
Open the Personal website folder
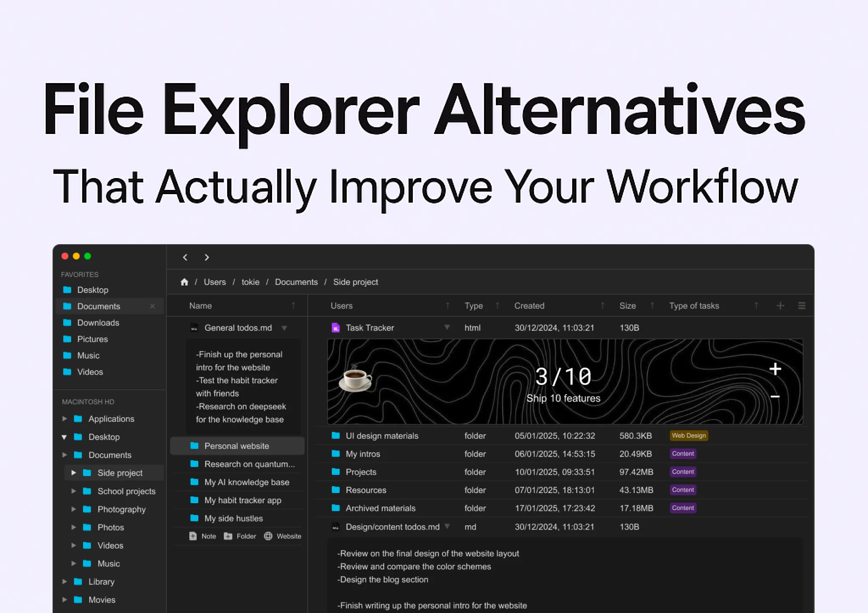click(236, 446)
